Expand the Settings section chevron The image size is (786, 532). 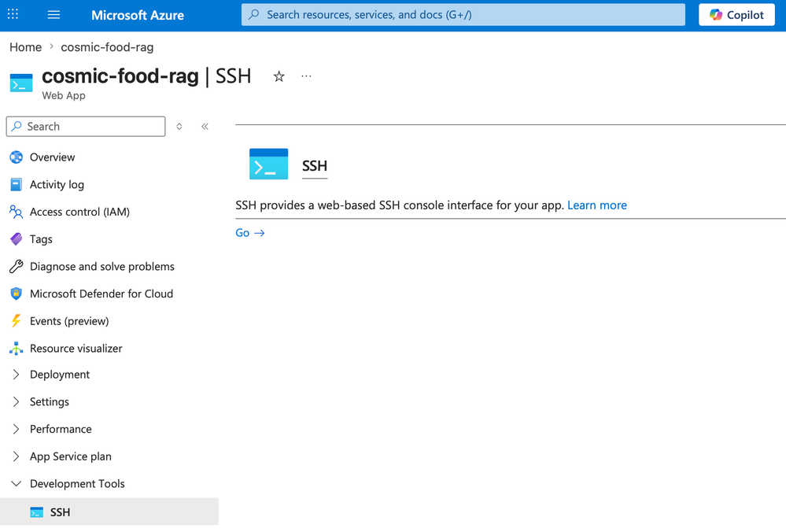16,401
